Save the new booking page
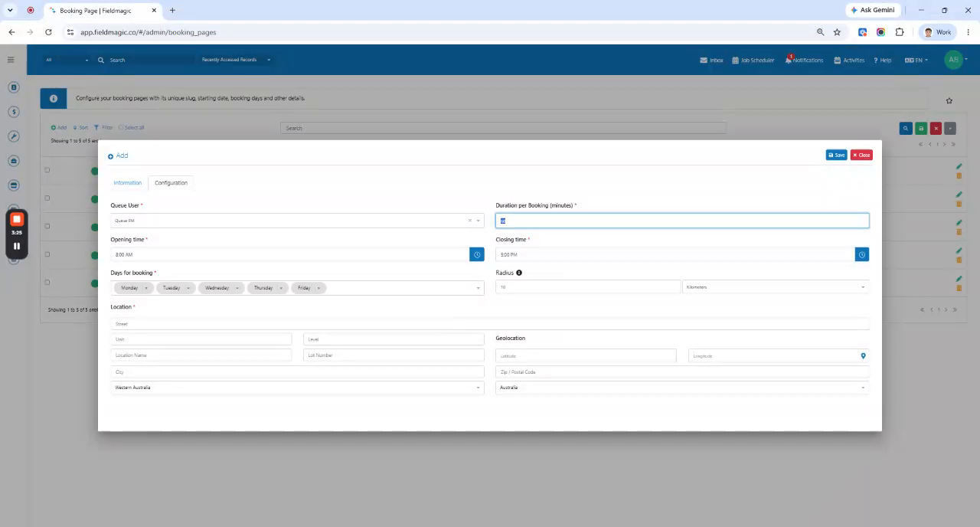Image resolution: width=980 pixels, height=527 pixels. tap(836, 155)
